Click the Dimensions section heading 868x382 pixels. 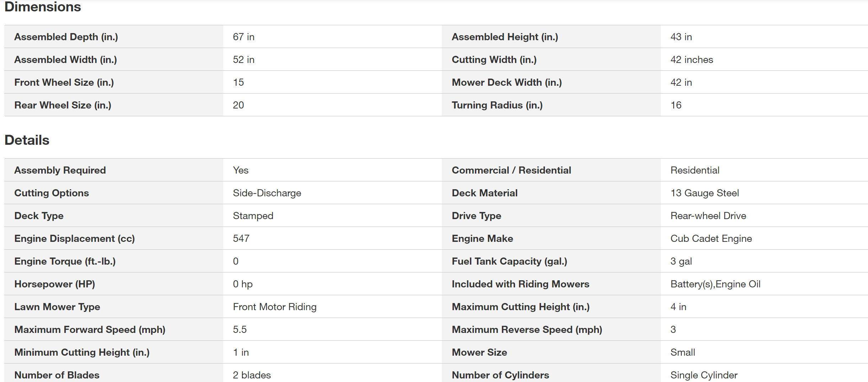pos(43,7)
